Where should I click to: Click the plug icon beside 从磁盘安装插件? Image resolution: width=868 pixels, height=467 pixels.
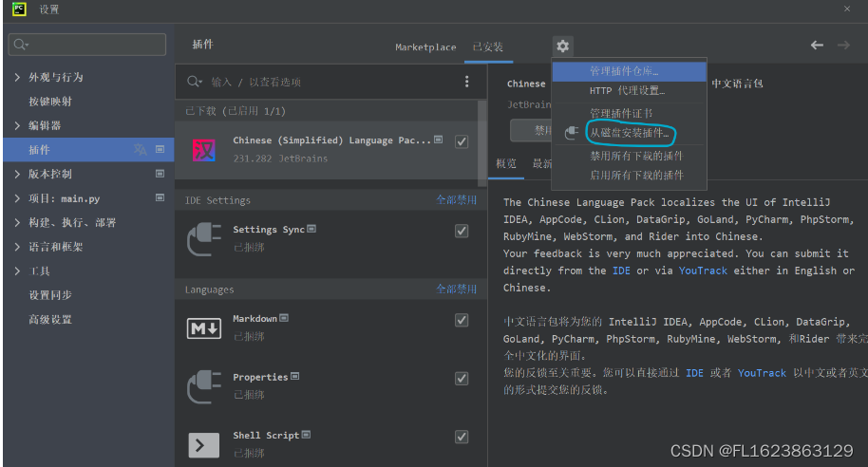[x=572, y=133]
